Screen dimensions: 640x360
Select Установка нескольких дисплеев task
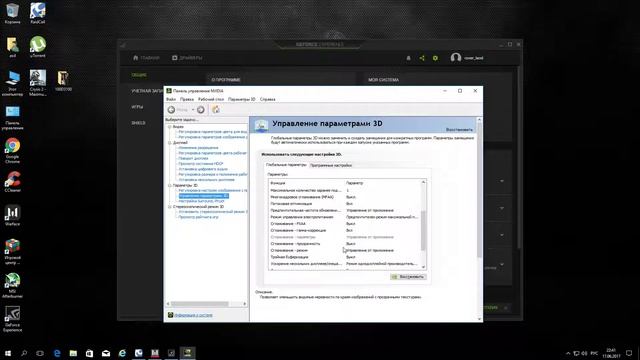(207, 180)
